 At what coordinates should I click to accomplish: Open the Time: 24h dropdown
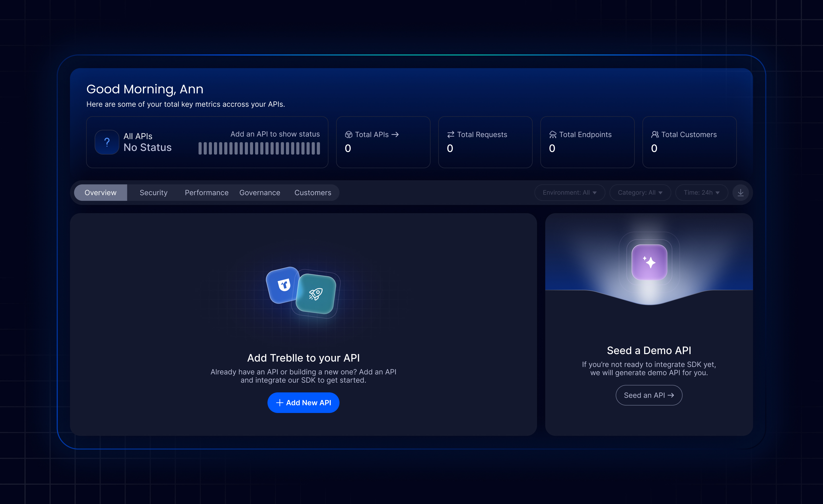pyautogui.click(x=701, y=193)
